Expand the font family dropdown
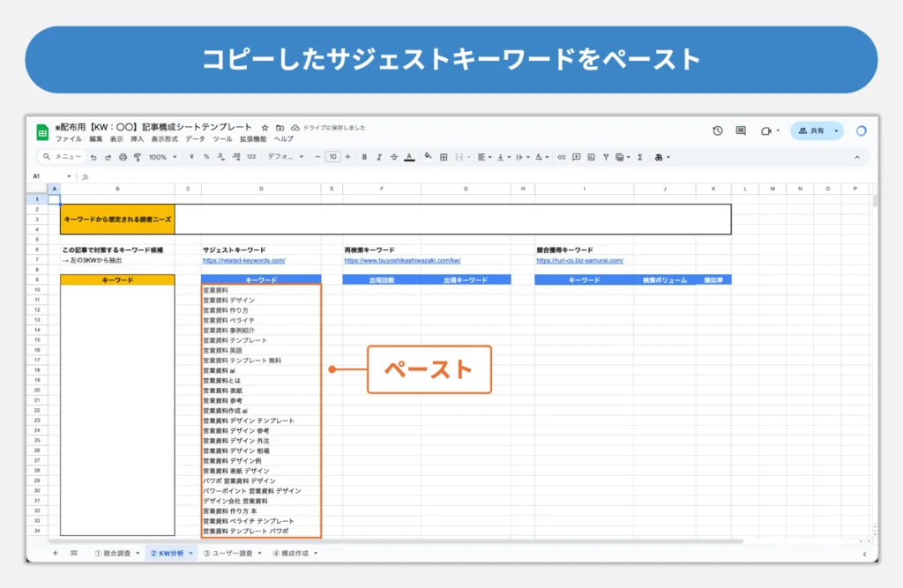 coord(285,157)
